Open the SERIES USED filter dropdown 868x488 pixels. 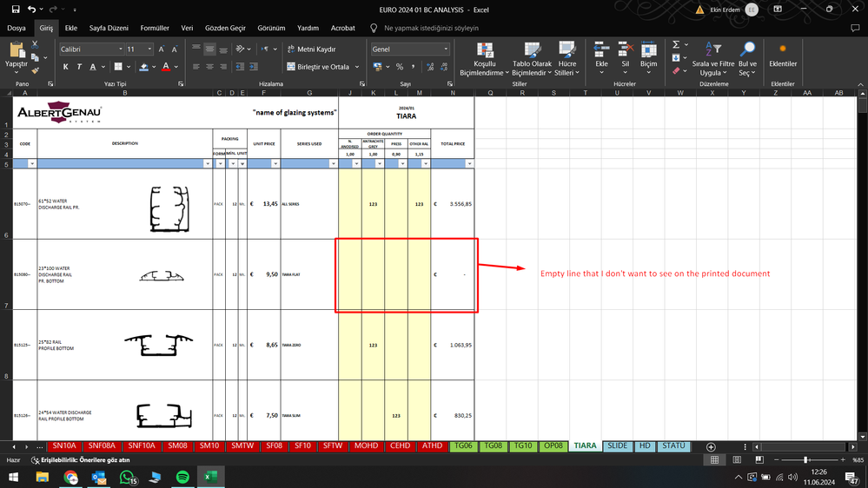[x=333, y=164]
